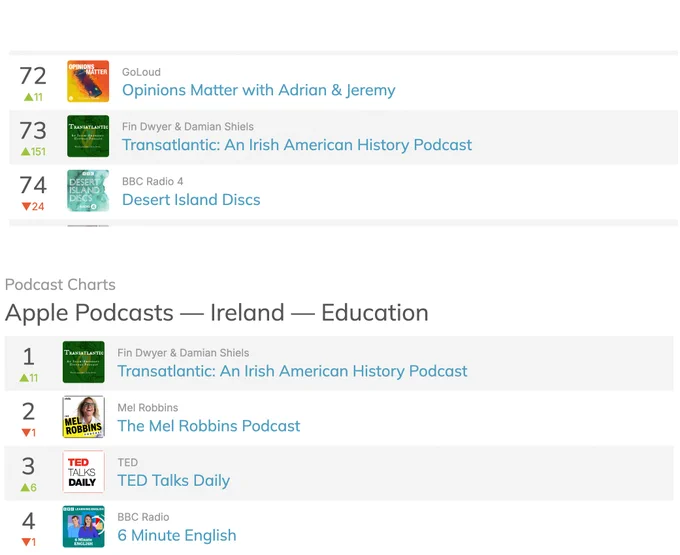Click Transatlantic artwork in Education chart
Screen dimensions: 680x555
[x=84, y=362]
